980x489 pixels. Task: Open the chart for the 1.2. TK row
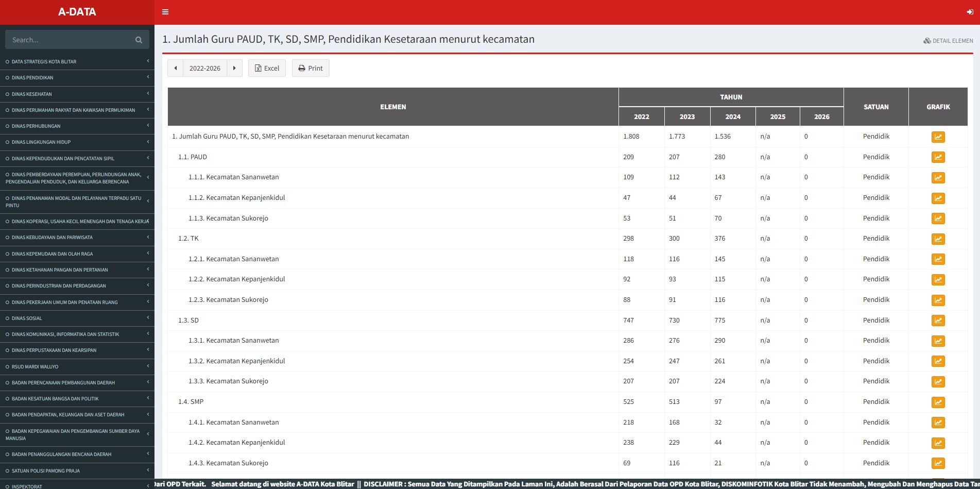point(938,239)
